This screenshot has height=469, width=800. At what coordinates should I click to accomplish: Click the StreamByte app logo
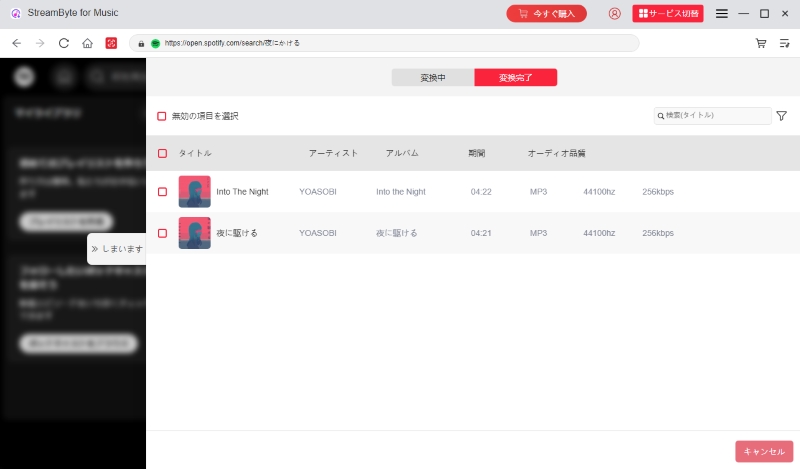[16, 13]
